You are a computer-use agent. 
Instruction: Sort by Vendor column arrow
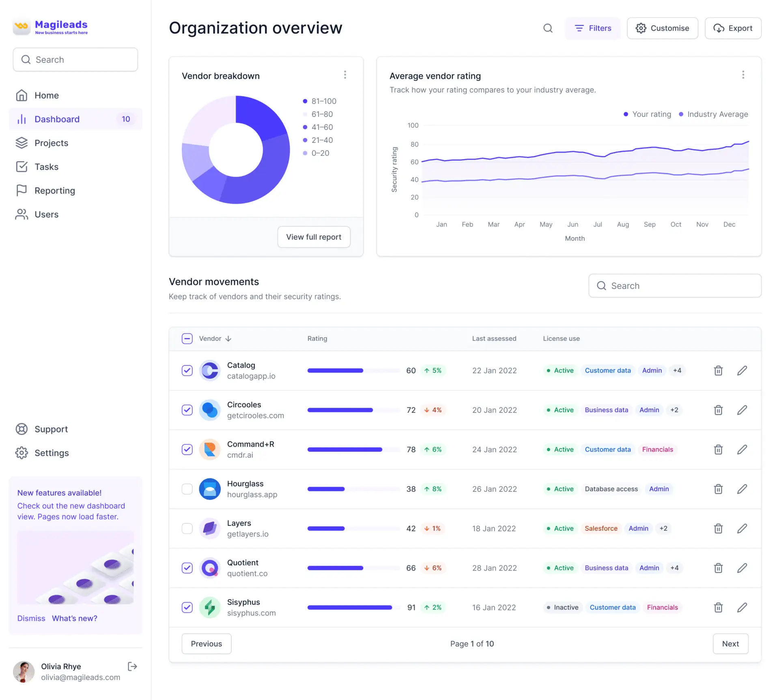coord(228,338)
